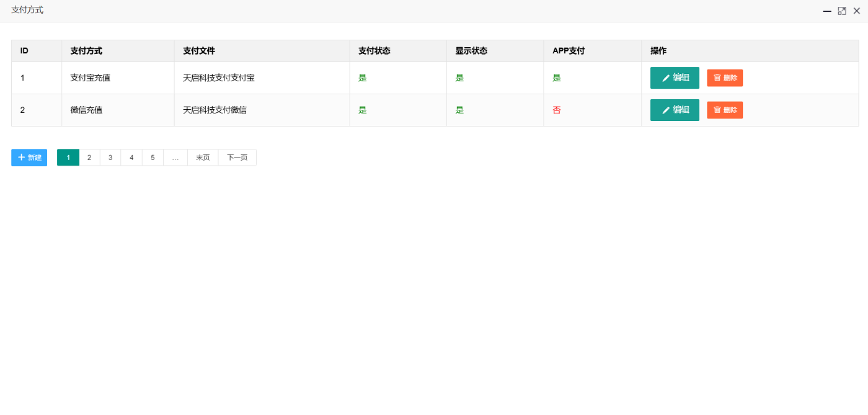Click the pagination ellipsis for more pages
868x415 pixels.
(175, 158)
